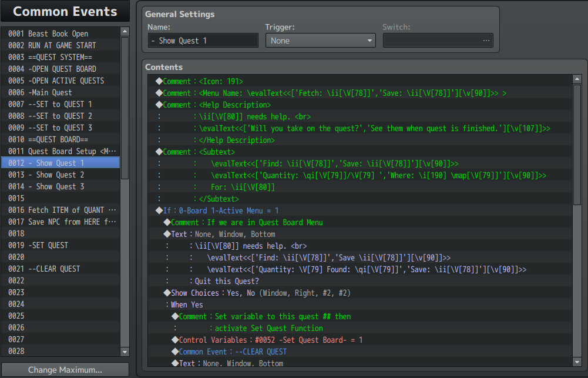Select event 0001 Beast Book Open

coord(58,34)
